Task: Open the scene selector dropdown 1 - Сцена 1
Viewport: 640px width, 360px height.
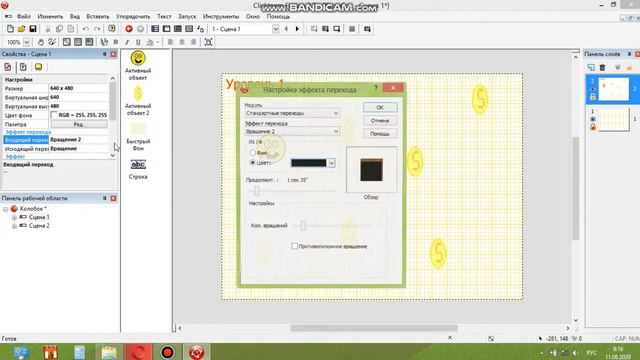Action: (x=276, y=29)
